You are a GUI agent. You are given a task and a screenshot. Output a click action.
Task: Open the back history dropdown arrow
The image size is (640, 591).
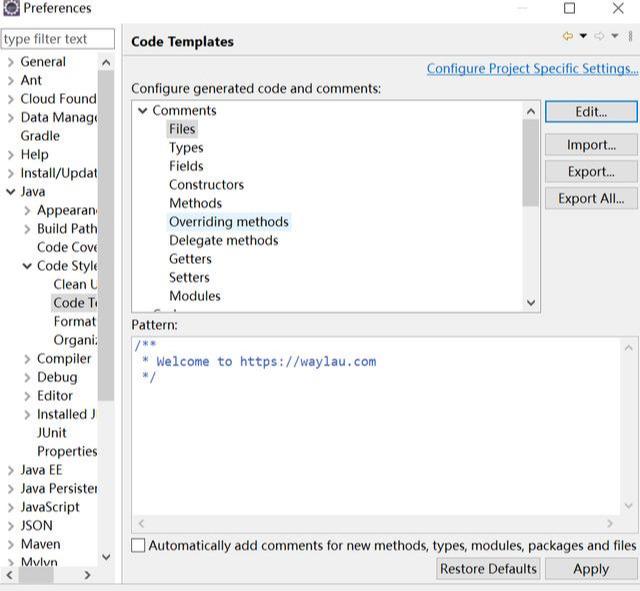click(583, 36)
